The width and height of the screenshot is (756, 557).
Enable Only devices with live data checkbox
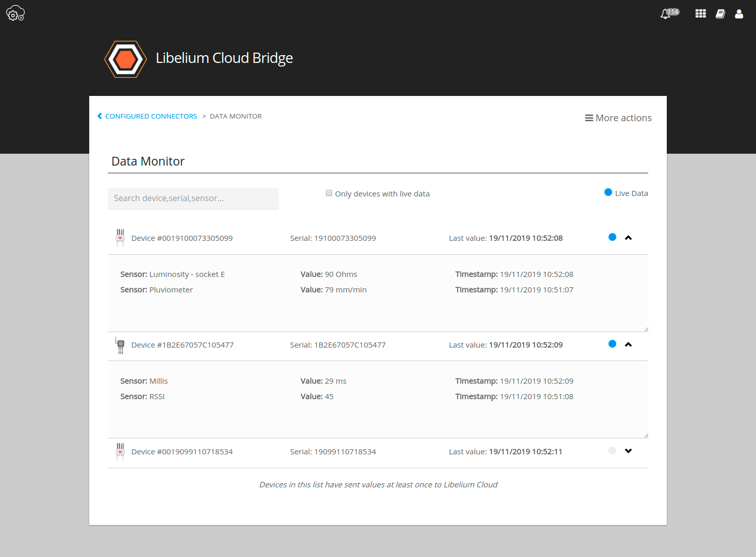click(x=329, y=193)
